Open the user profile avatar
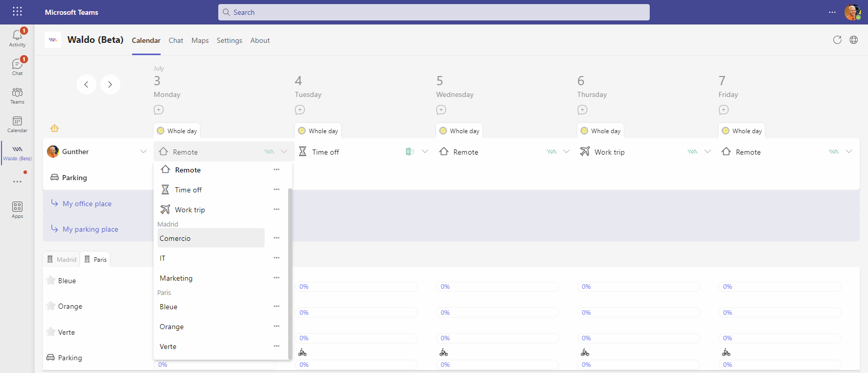This screenshot has width=868, height=373. coord(852,12)
